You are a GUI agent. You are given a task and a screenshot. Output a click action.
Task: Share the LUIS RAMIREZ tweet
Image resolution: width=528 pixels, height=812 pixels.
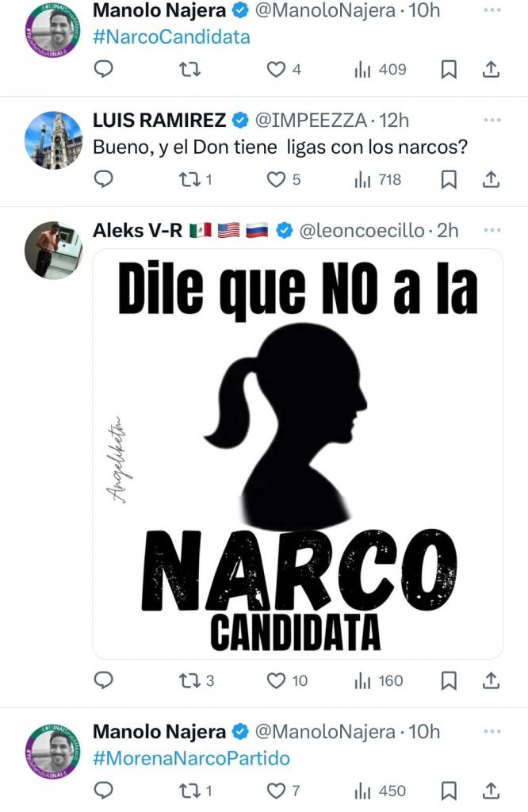tap(491, 180)
